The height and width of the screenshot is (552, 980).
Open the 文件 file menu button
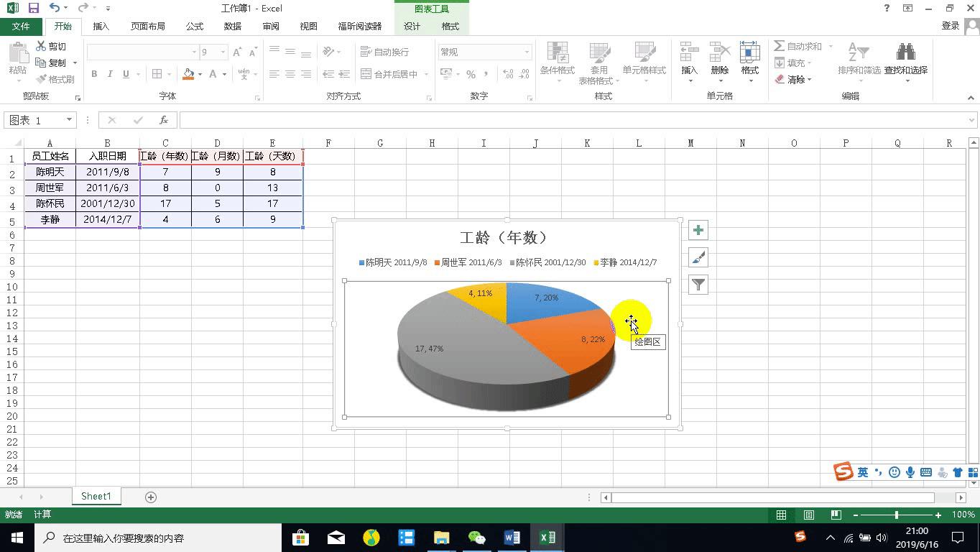[x=21, y=26]
